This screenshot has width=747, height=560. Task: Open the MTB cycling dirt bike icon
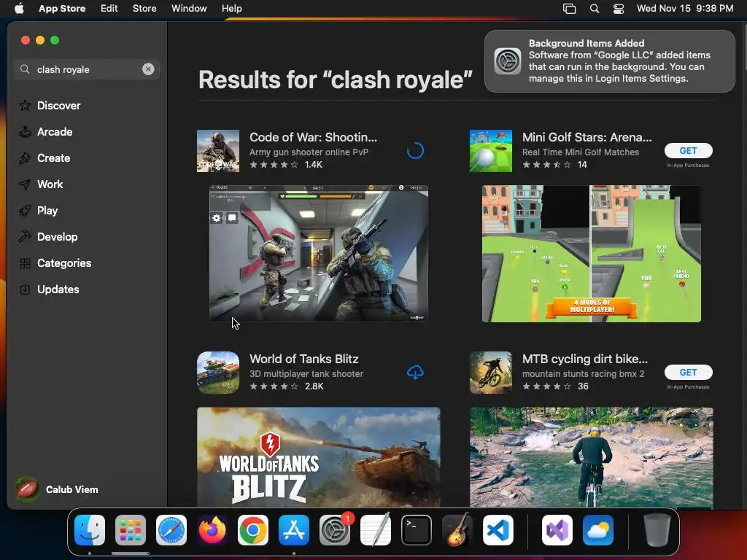tap(491, 373)
